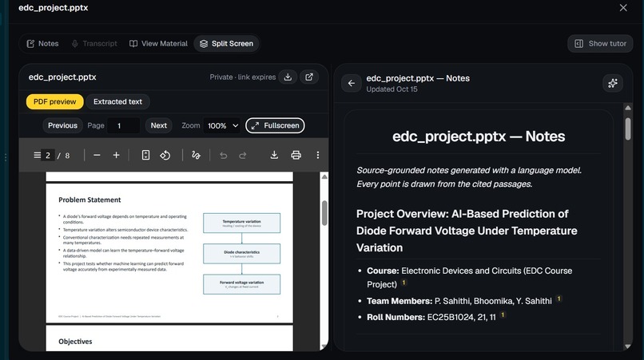Switch to Extracted text tab

click(117, 102)
